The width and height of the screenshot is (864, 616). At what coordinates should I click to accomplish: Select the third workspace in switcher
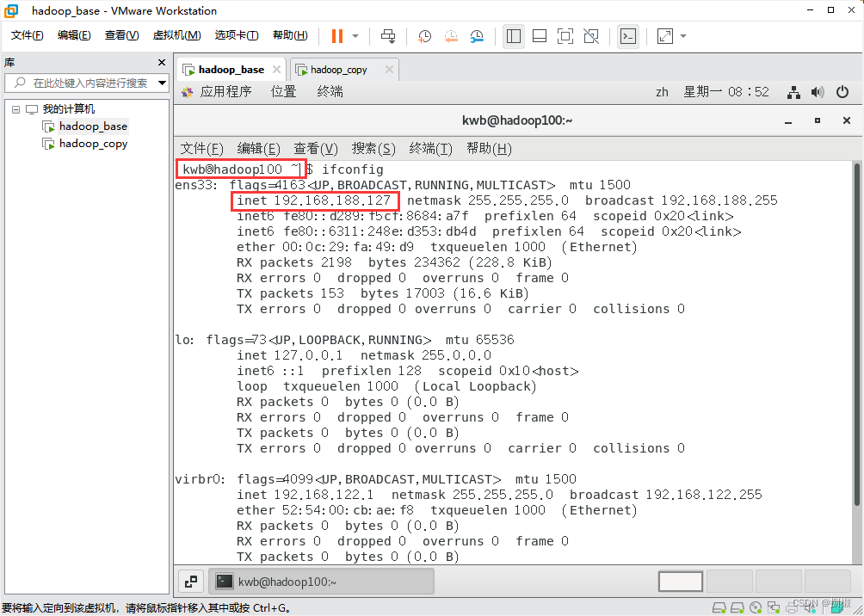(778, 582)
